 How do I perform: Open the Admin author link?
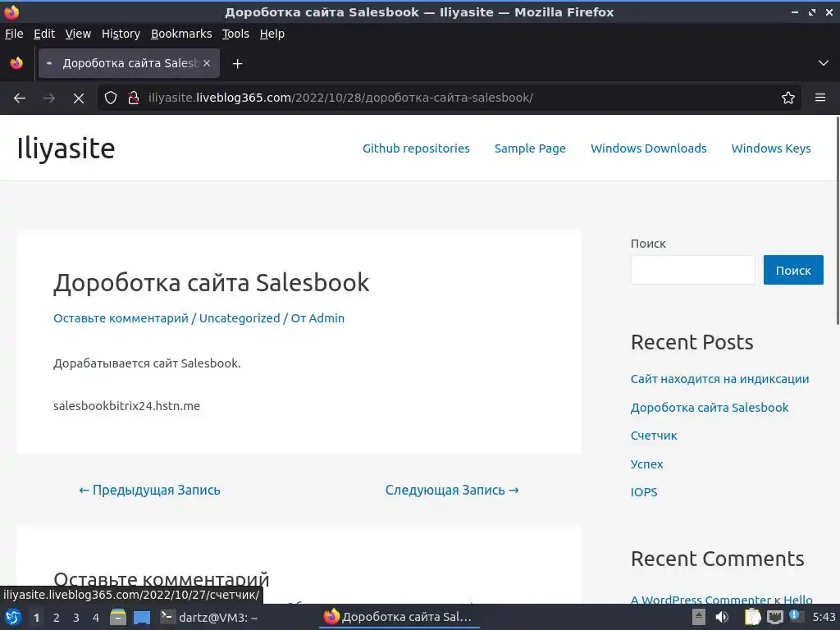pos(326,318)
